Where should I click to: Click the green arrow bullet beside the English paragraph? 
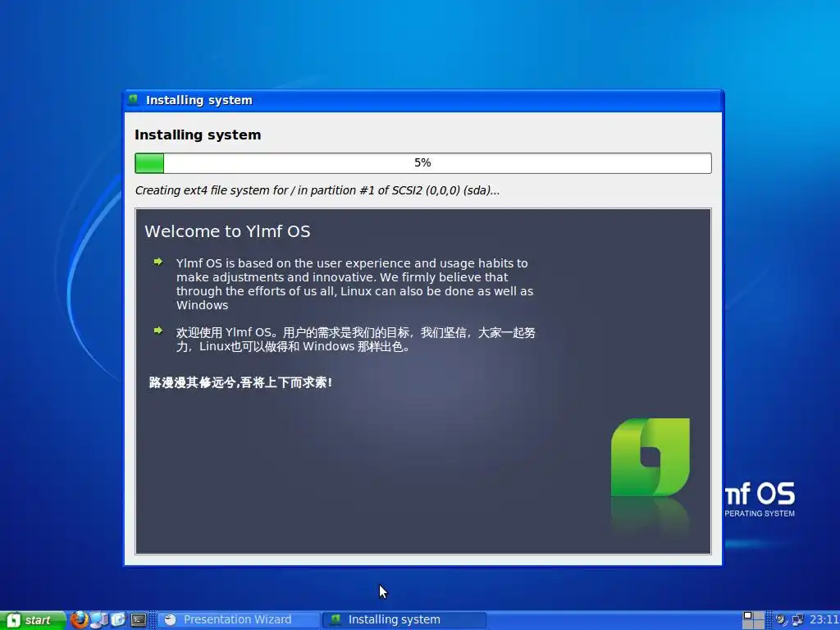158,262
